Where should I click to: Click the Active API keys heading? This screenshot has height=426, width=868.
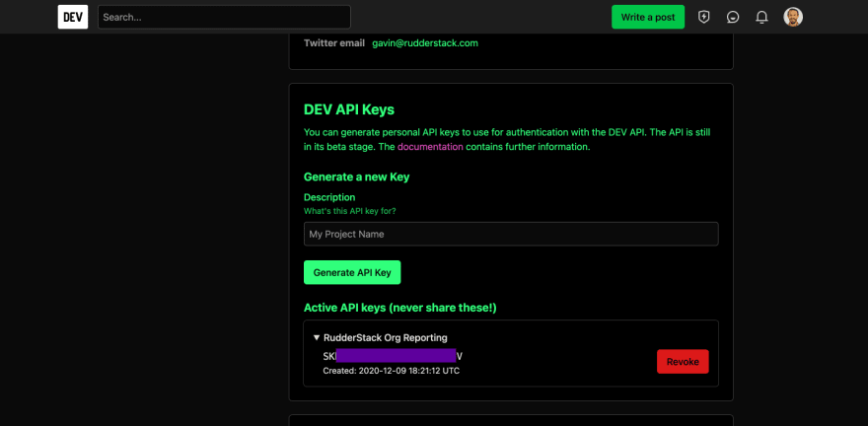(399, 308)
